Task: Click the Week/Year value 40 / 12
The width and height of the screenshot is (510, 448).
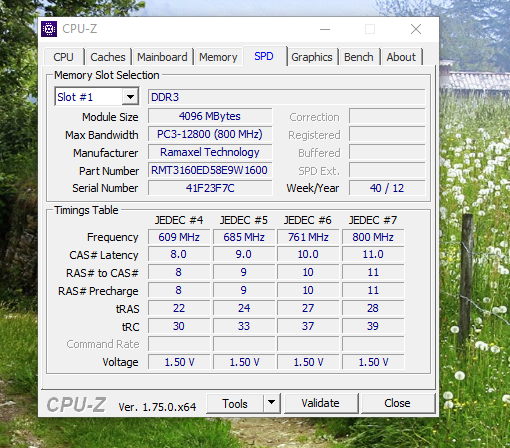Action: tap(387, 188)
